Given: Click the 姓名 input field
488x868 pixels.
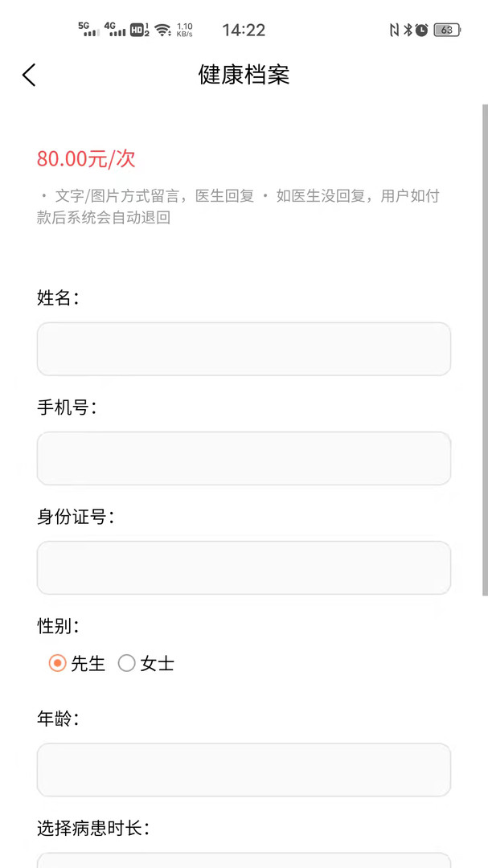Looking at the screenshot, I should [244, 349].
